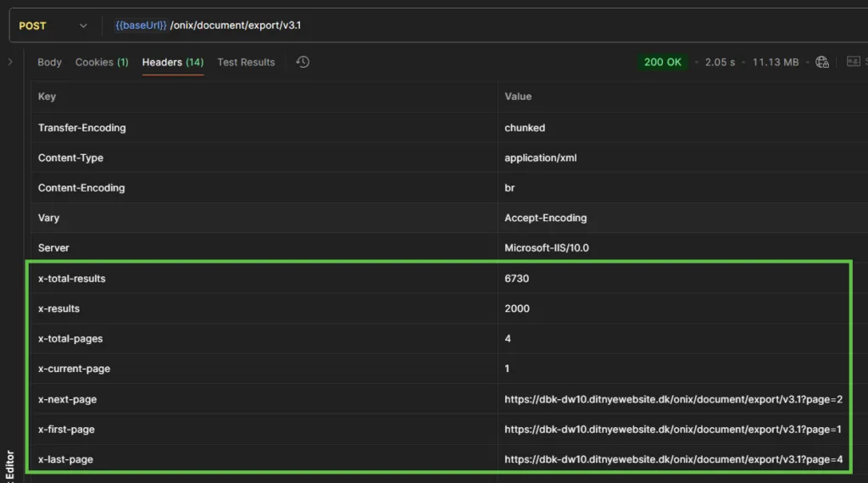Click the 11.13 MB response size
The width and height of the screenshot is (868, 483).
775,62
